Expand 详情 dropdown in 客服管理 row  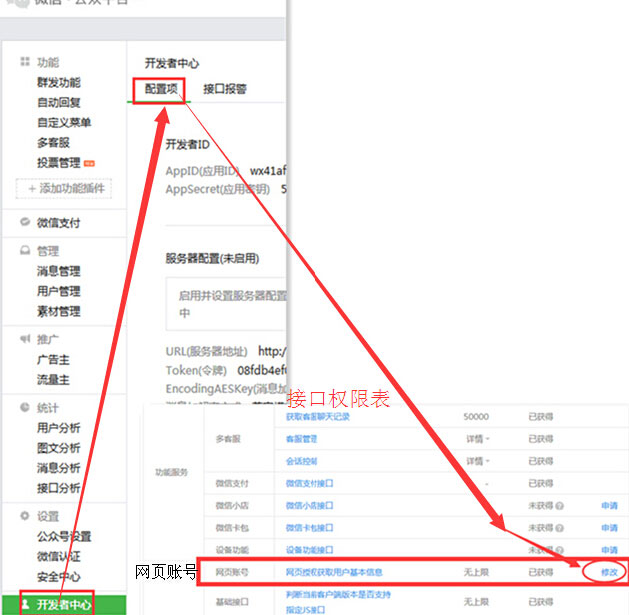pyautogui.click(x=478, y=439)
